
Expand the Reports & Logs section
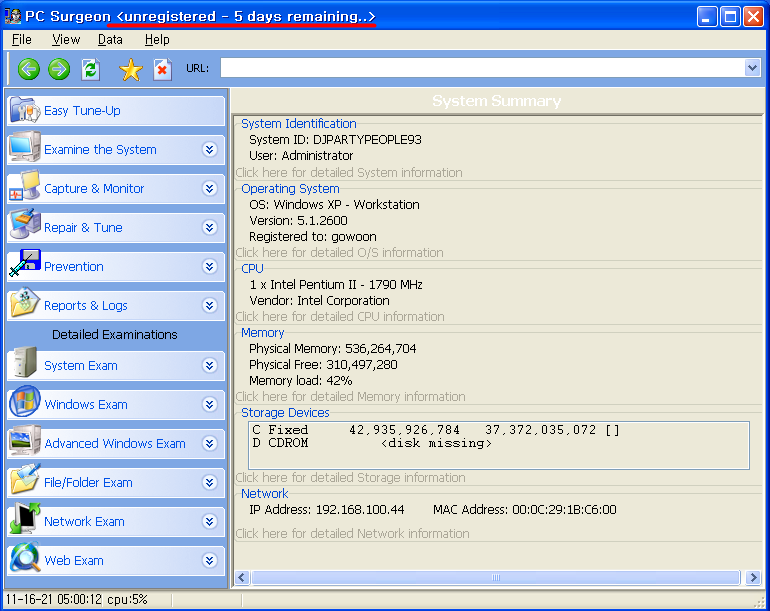210,306
